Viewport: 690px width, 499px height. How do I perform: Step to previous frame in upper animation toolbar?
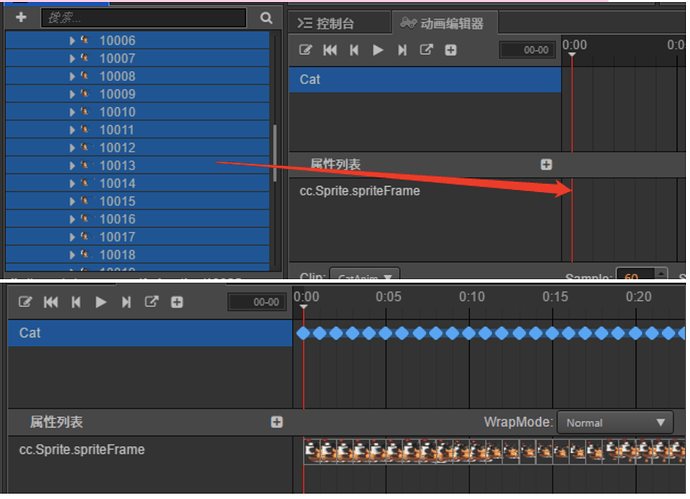(354, 50)
